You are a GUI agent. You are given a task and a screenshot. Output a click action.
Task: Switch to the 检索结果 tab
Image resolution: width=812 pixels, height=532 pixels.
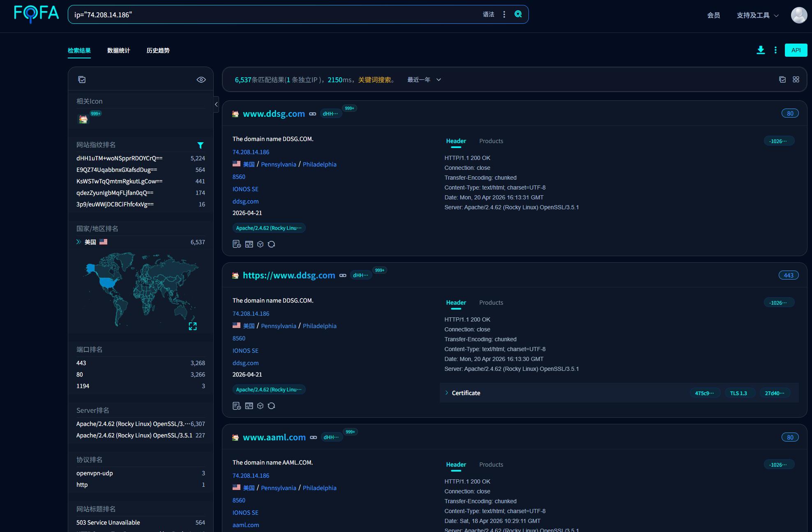79,51
